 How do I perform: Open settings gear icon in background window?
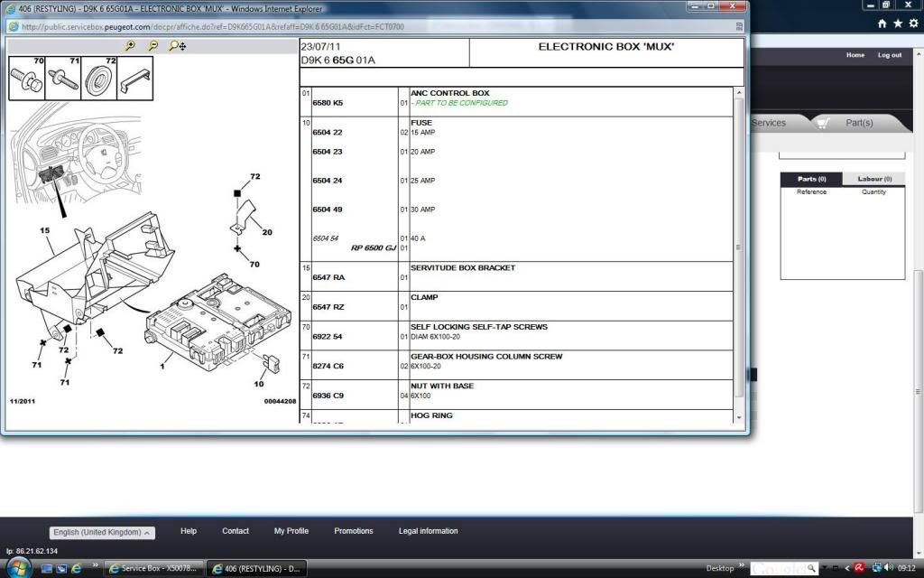point(913,23)
